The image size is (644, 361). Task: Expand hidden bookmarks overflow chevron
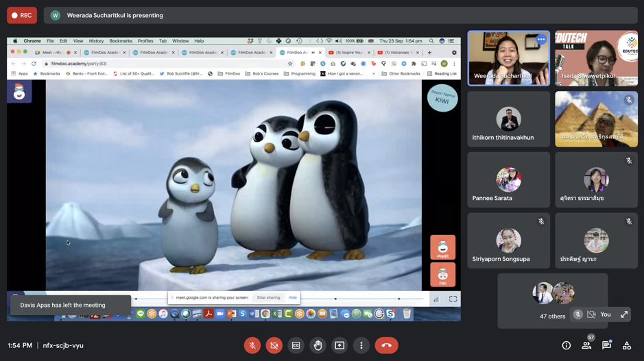(x=373, y=74)
